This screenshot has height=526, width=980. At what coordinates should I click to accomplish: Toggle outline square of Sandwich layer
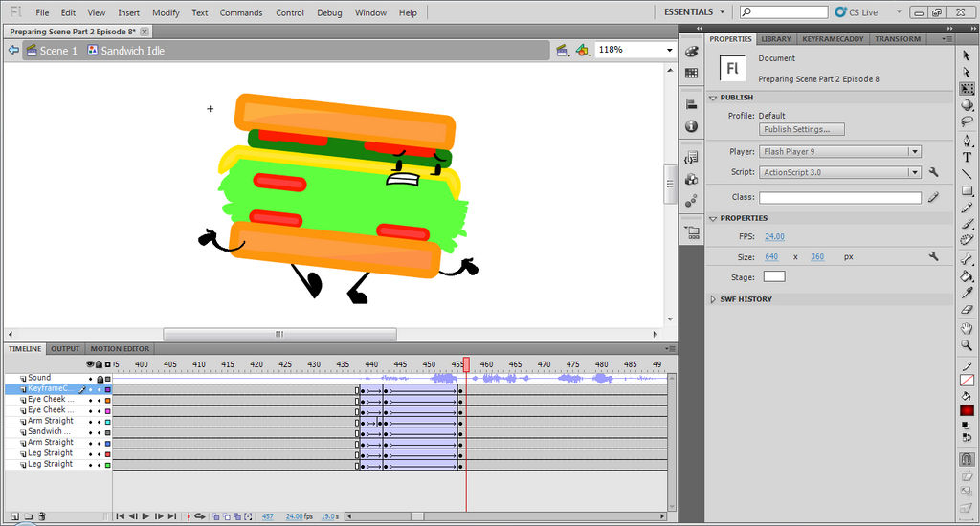click(107, 431)
